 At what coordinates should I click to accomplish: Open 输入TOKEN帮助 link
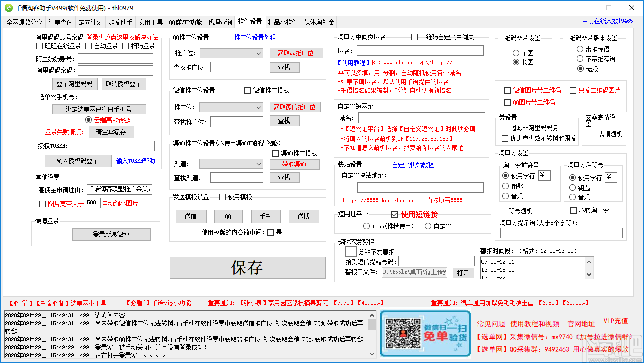point(135,161)
